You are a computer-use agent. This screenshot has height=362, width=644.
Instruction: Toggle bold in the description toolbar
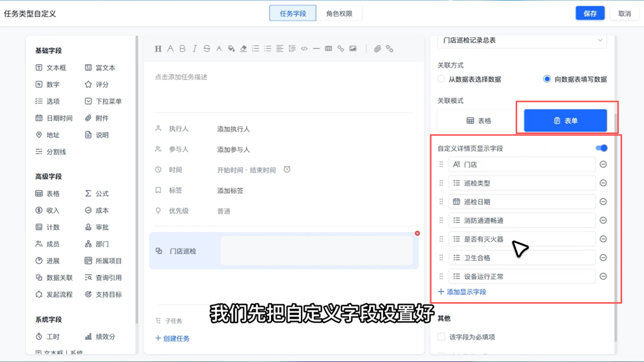(182, 49)
